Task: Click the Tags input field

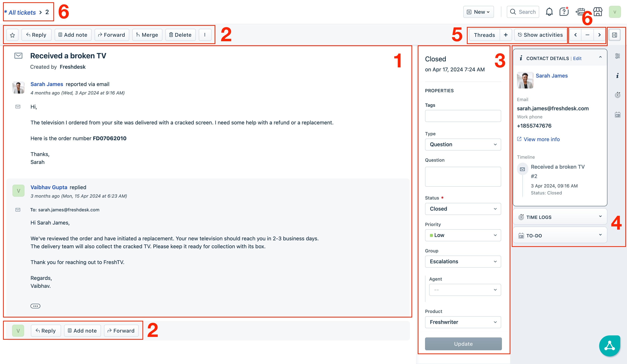Action: click(x=463, y=116)
